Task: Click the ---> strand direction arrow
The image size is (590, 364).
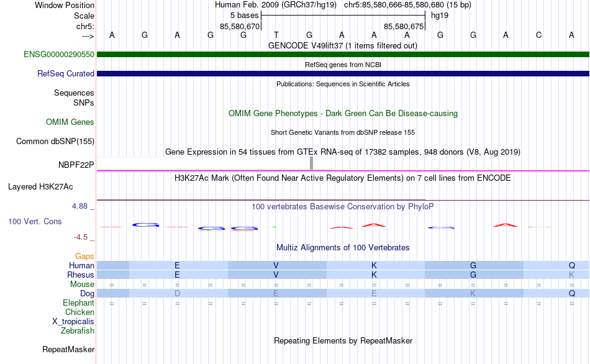Action: pyautogui.click(x=88, y=36)
